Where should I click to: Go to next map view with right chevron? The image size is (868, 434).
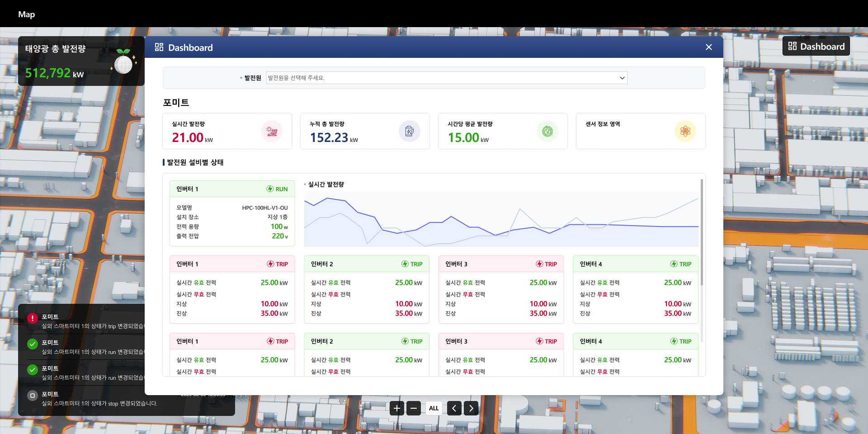(471, 408)
